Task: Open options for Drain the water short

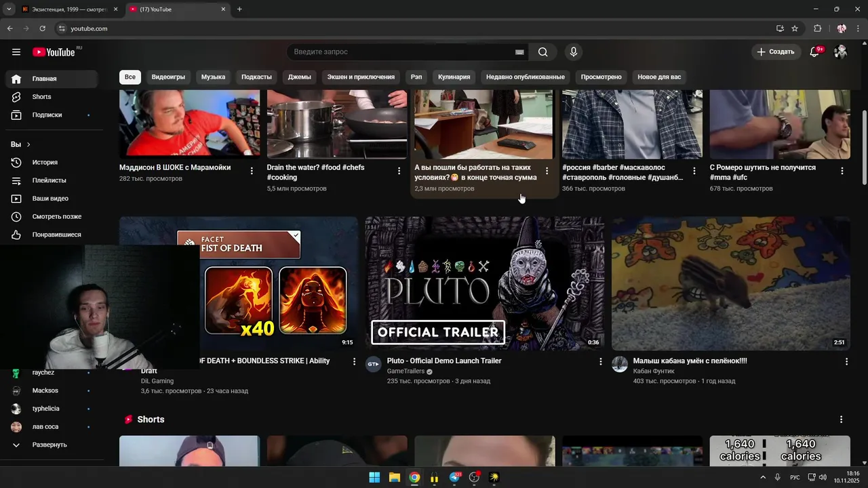Action: (399, 171)
